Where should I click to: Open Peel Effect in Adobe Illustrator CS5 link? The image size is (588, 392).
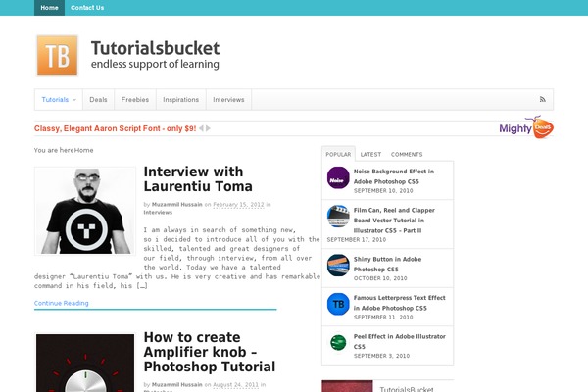pyautogui.click(x=399, y=341)
